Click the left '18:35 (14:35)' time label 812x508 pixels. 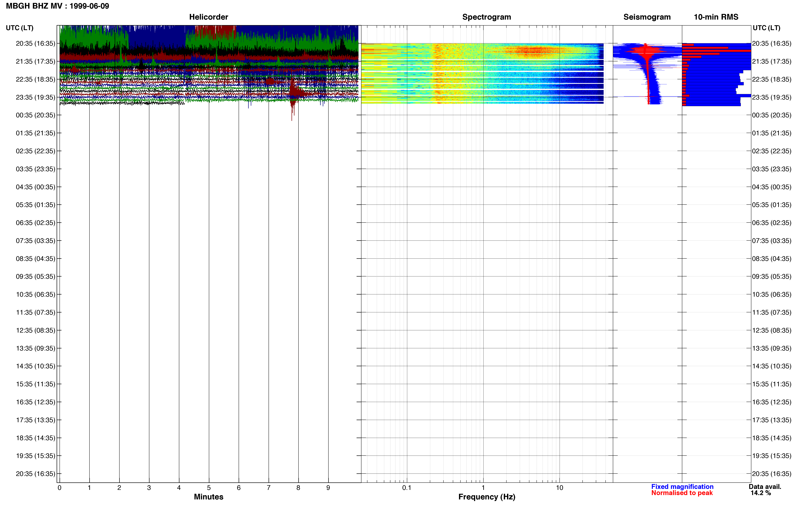36,438
